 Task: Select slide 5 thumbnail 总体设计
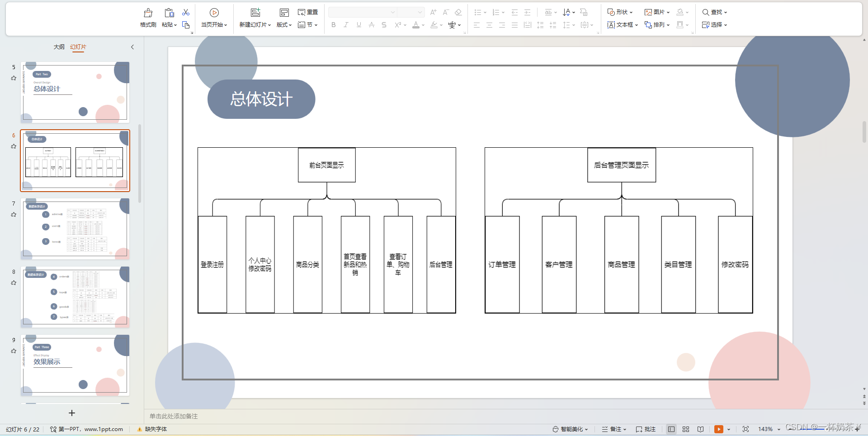pos(75,93)
